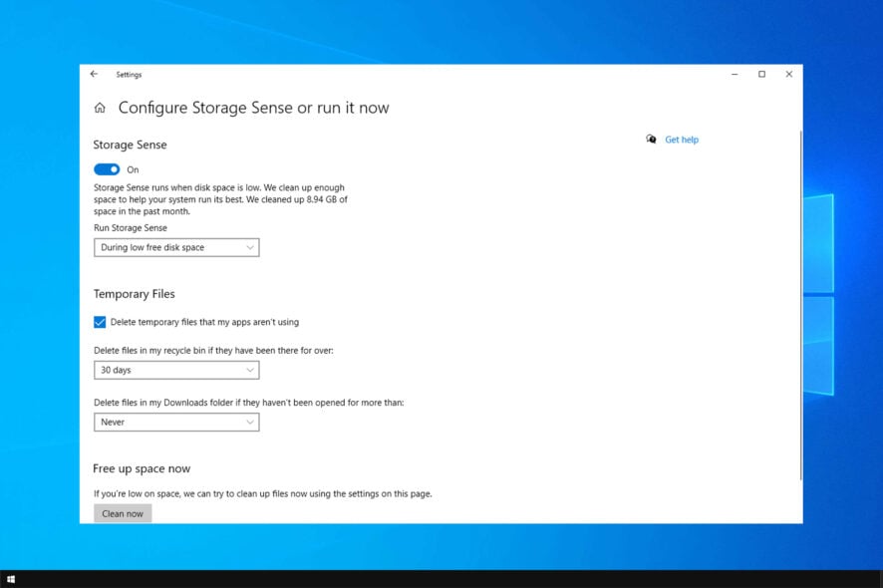Open the Downloads dropdown set to Never
883x588 pixels.
(176, 422)
